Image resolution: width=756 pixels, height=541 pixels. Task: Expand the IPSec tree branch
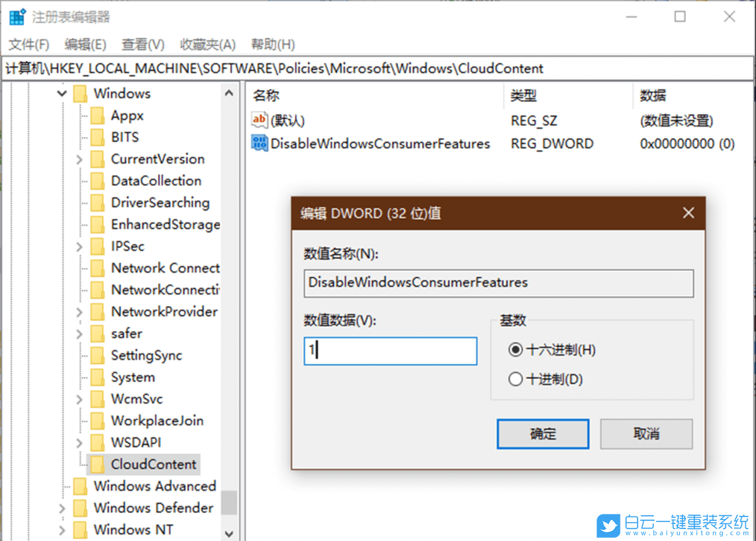coord(79,246)
